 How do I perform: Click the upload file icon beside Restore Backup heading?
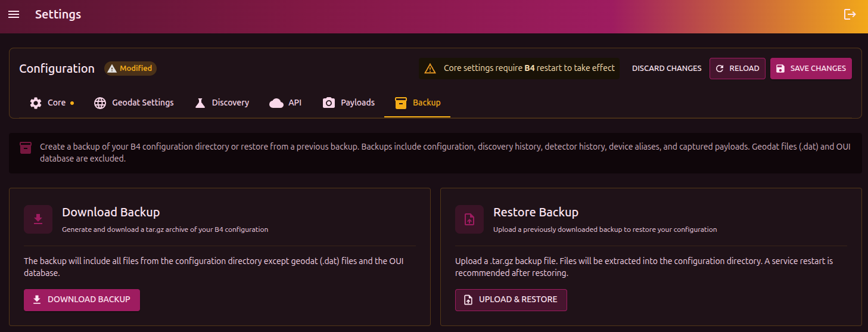tap(469, 219)
